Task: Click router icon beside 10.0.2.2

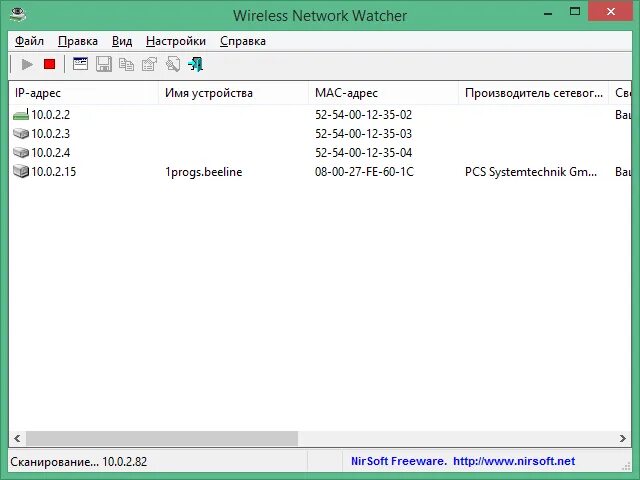Action: coord(21,115)
